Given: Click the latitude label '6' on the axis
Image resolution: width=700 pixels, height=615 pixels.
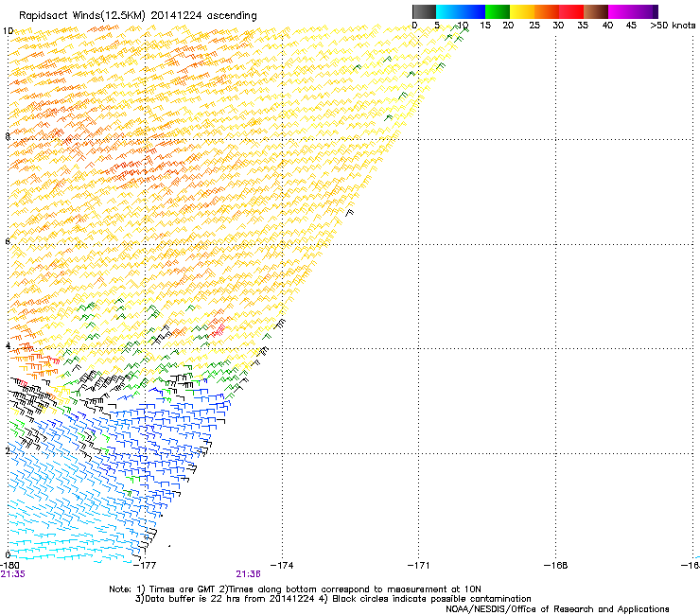Looking at the screenshot, I should pos(8,241).
